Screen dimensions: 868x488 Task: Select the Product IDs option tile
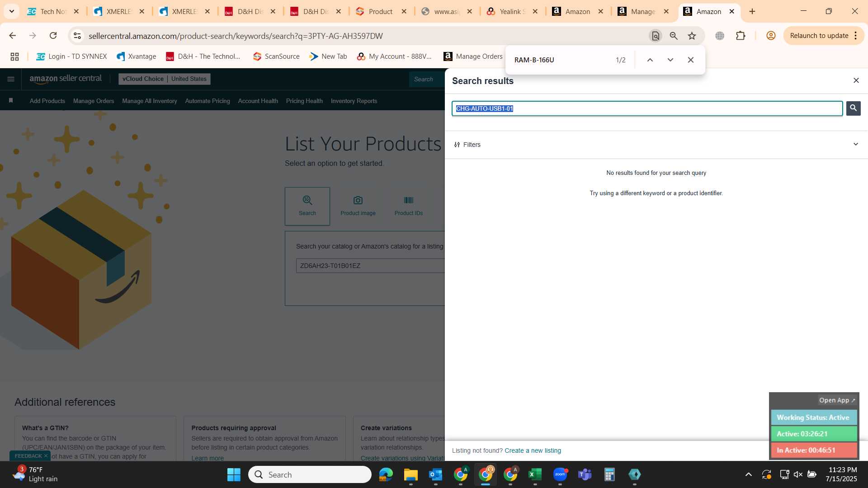point(409,206)
